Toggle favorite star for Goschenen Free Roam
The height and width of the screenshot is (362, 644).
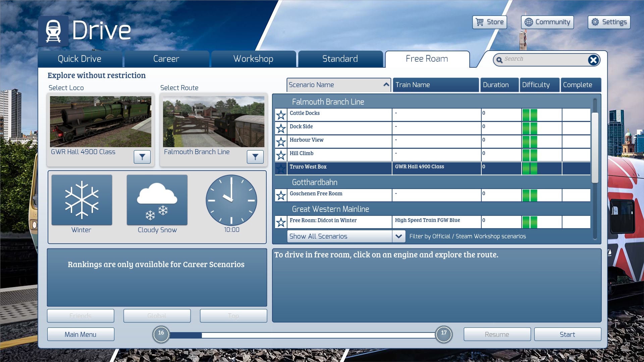[x=281, y=195]
